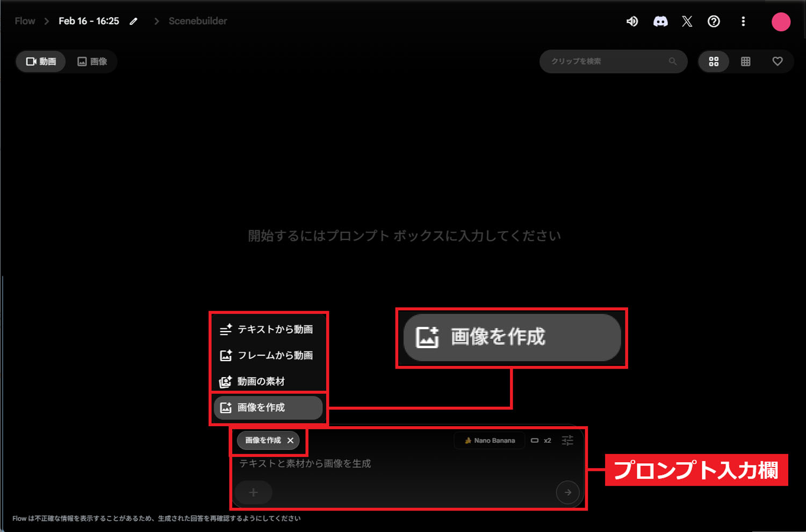806x532 pixels.
Task: Open help via the question mark icon
Action: pyautogui.click(x=714, y=21)
